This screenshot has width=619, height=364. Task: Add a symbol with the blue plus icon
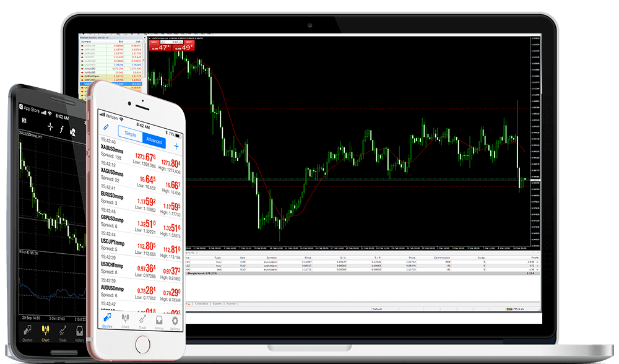pyautogui.click(x=176, y=147)
